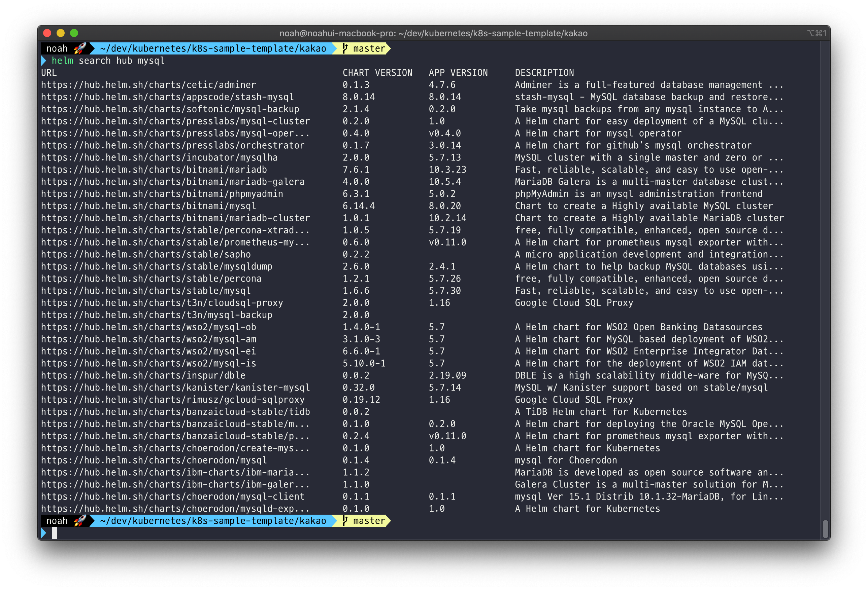
Task: Click the rocket icon in bottom prompt
Action: click(x=79, y=521)
